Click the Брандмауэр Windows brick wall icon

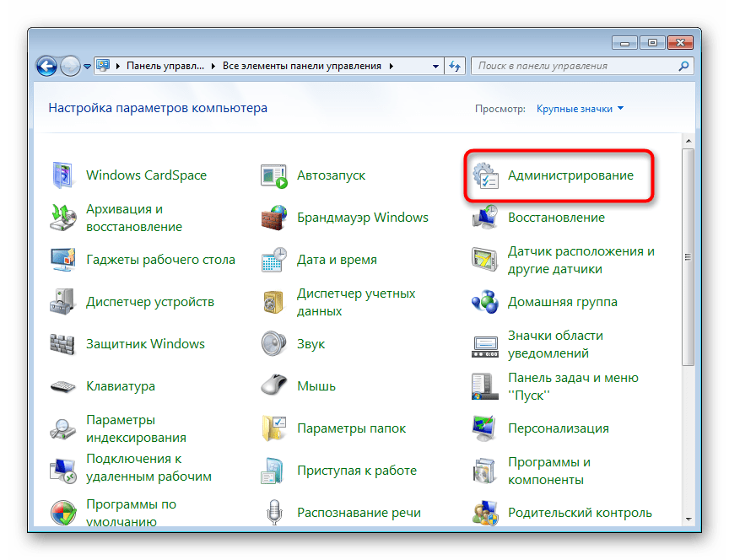click(274, 218)
